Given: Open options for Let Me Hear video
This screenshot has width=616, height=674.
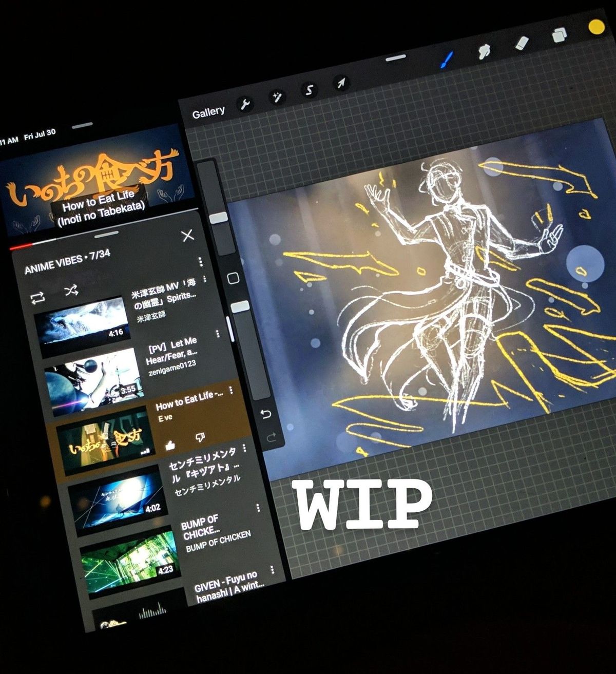Looking at the screenshot, I should [218, 333].
